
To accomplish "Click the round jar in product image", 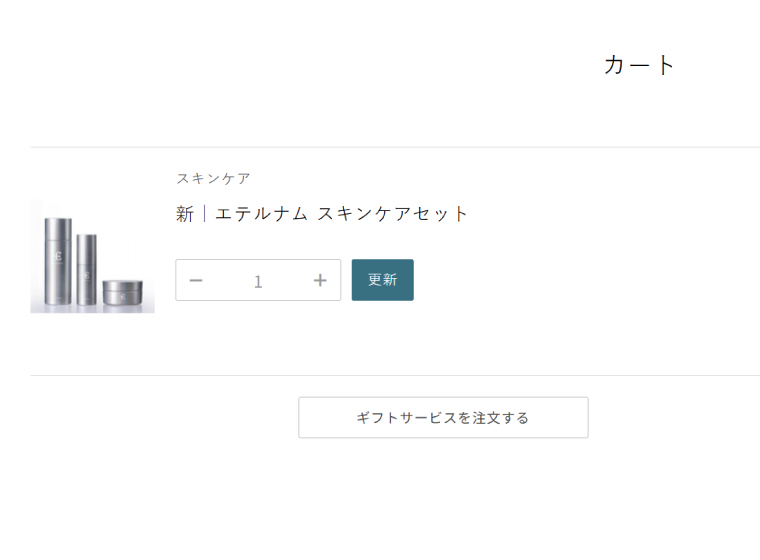I will pos(123,292).
